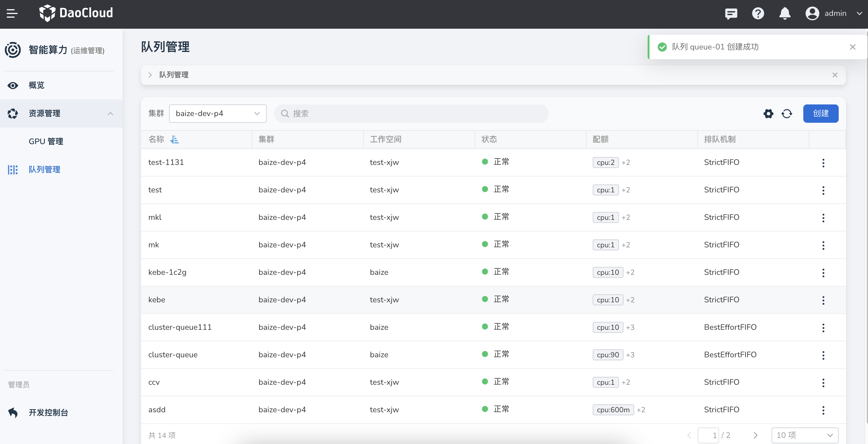The width and height of the screenshot is (868, 444).
Task: Open actions menu for cluster-queue row
Action: [823, 355]
